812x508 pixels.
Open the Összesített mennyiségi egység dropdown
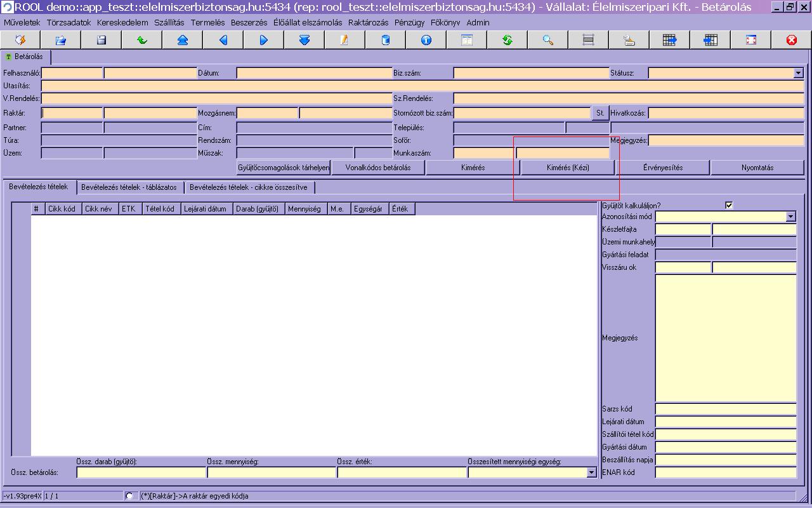(x=591, y=472)
